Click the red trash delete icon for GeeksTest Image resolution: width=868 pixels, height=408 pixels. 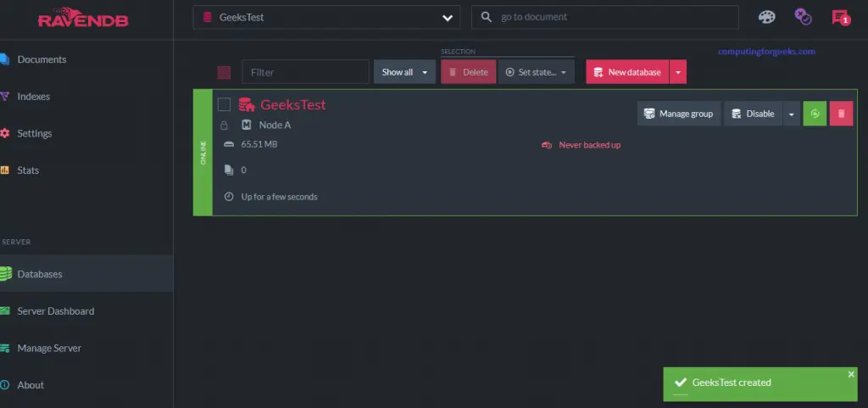coord(842,114)
